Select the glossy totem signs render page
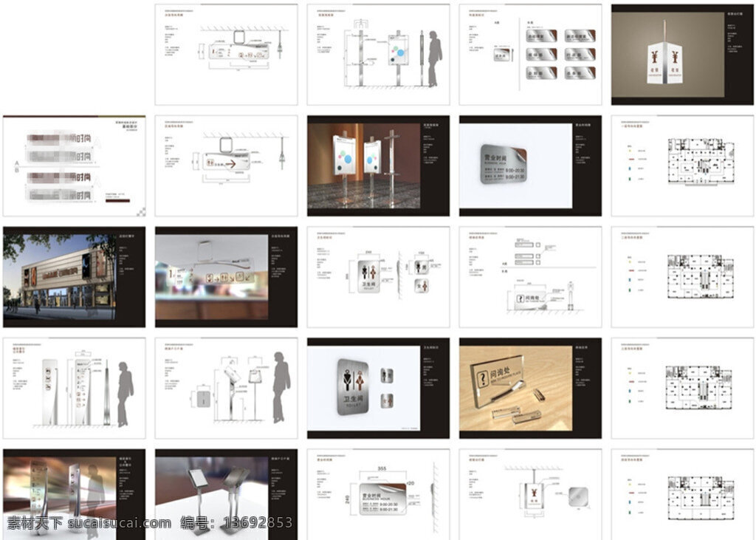Screen dimensions: 756x540 coord(74,495)
